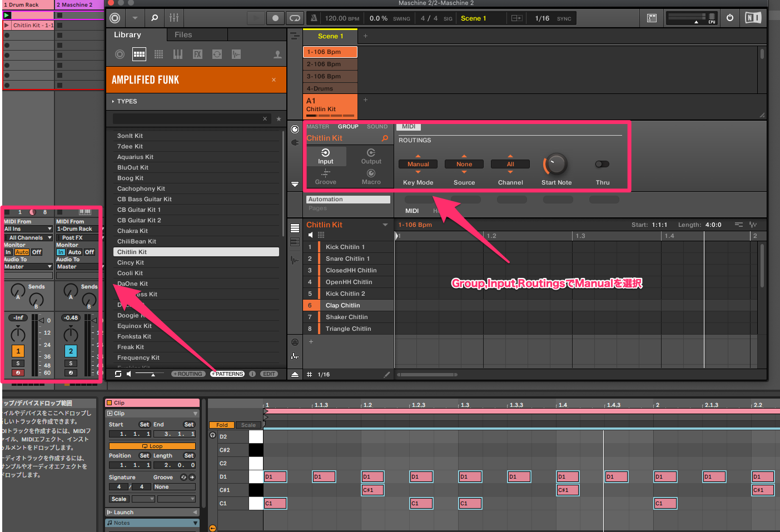
Task: Enable the Thru toggle switch
Action: (602, 164)
